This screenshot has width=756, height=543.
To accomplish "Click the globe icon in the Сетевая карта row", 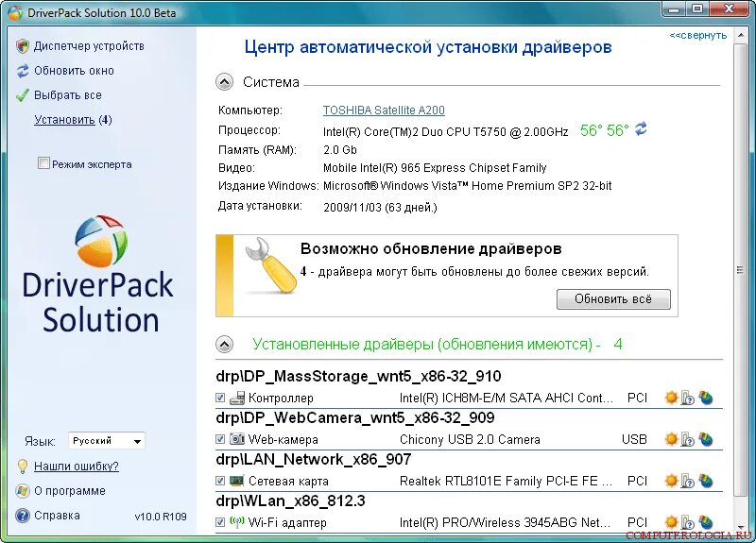I will [x=705, y=481].
